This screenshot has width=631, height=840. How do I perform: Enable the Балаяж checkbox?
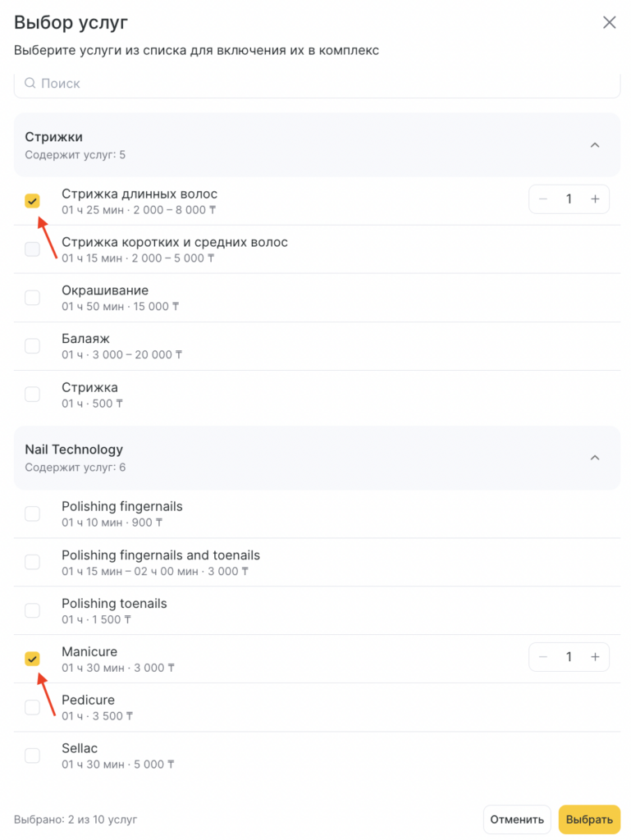(32, 346)
